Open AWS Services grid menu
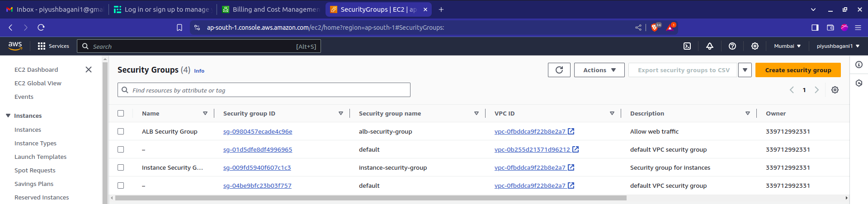Viewport: 868px width, 204px height. click(x=53, y=46)
